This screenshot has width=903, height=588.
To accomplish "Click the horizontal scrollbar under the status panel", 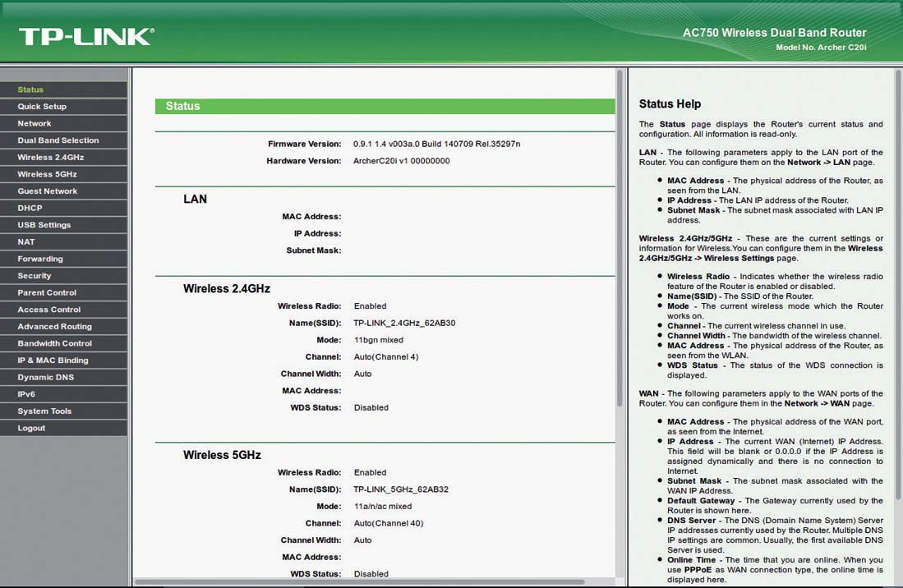I will 359,581.
